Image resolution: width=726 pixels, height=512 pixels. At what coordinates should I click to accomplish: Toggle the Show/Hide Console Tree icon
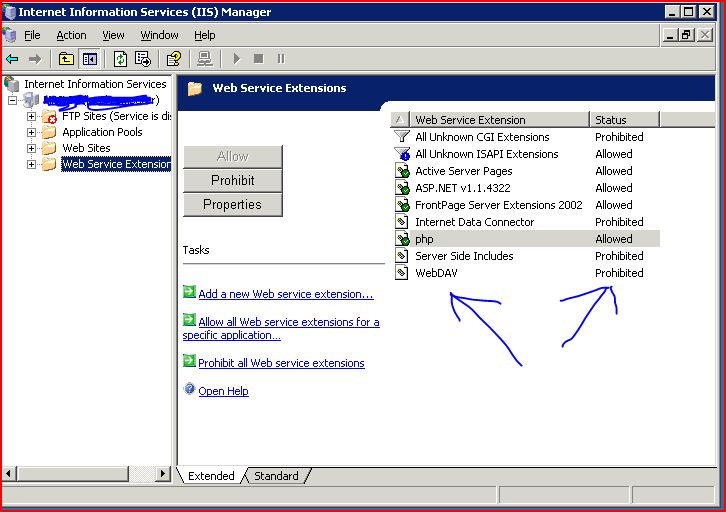point(89,59)
